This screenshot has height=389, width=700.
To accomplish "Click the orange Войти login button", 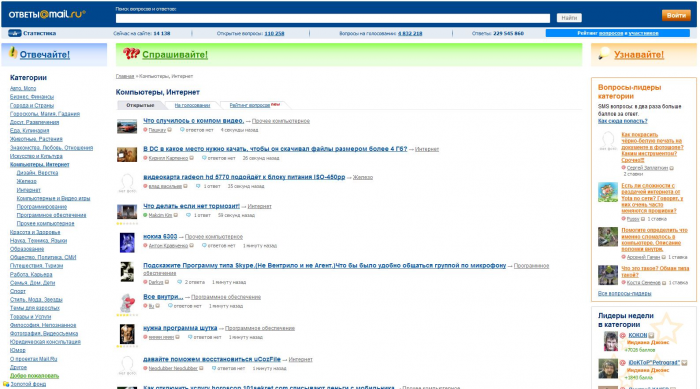I will pos(676,15).
